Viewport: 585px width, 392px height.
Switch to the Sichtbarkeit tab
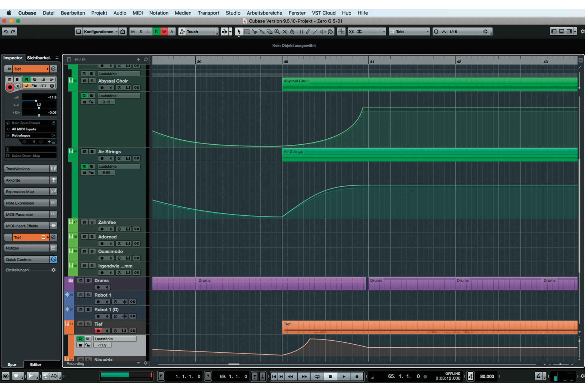click(39, 58)
